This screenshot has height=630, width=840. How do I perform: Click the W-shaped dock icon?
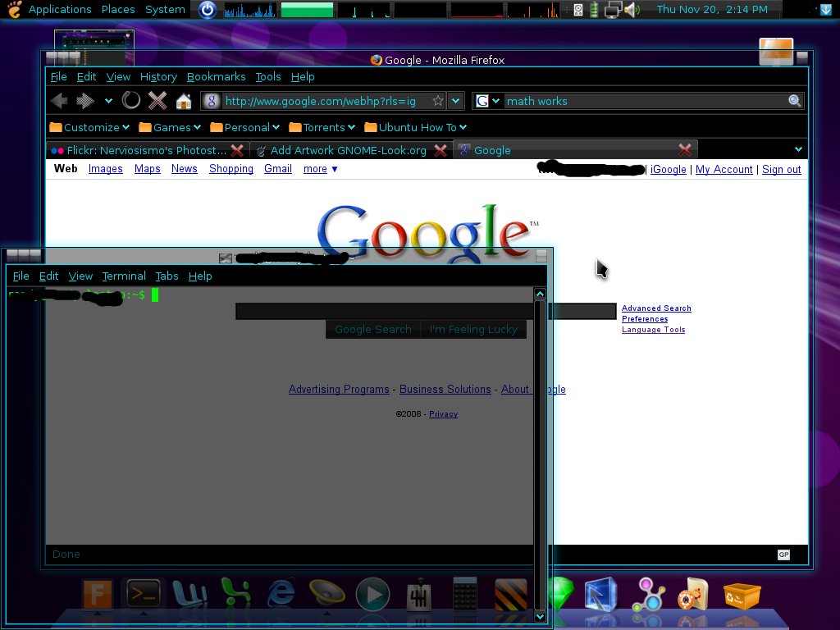coord(189,595)
